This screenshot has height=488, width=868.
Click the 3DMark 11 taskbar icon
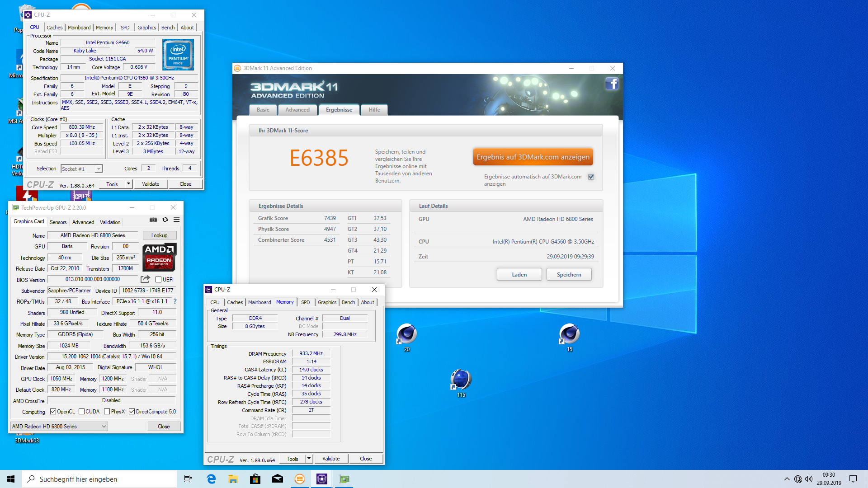(x=299, y=479)
